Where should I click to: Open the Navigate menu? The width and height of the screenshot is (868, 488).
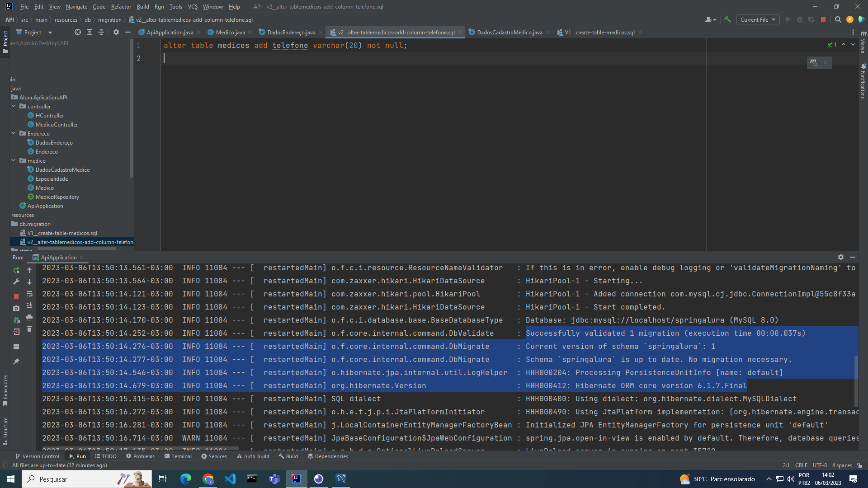76,6
